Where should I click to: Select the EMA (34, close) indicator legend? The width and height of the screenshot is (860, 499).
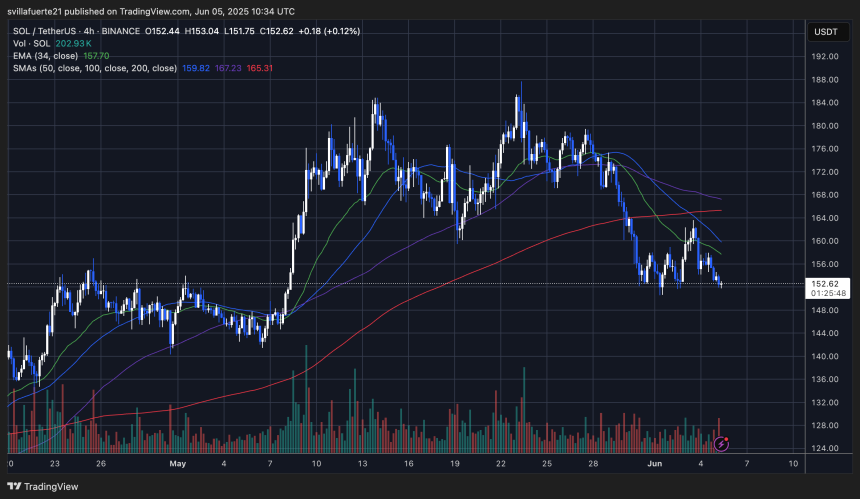click(x=46, y=56)
